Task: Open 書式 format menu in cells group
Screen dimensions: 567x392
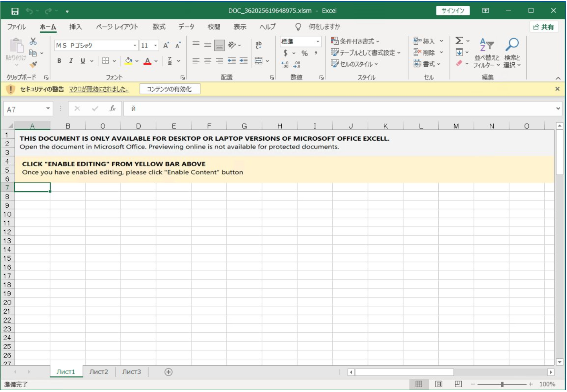Action: (x=427, y=64)
